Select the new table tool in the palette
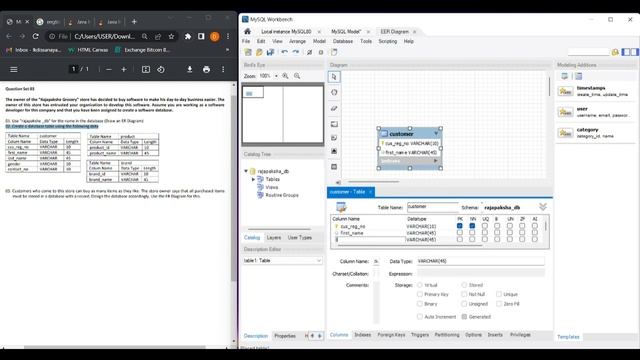 [334, 167]
